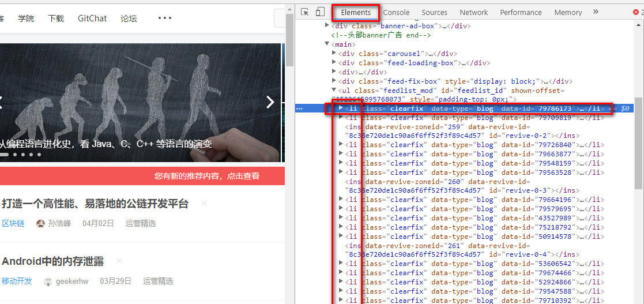Switch to the Elements tab
This screenshot has height=304, width=644.
coord(356,12)
